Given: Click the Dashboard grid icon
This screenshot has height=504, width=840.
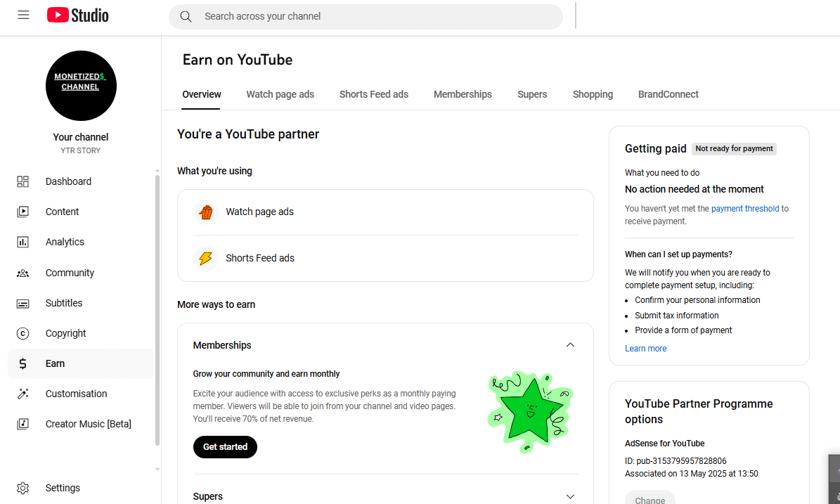Looking at the screenshot, I should click(22, 181).
